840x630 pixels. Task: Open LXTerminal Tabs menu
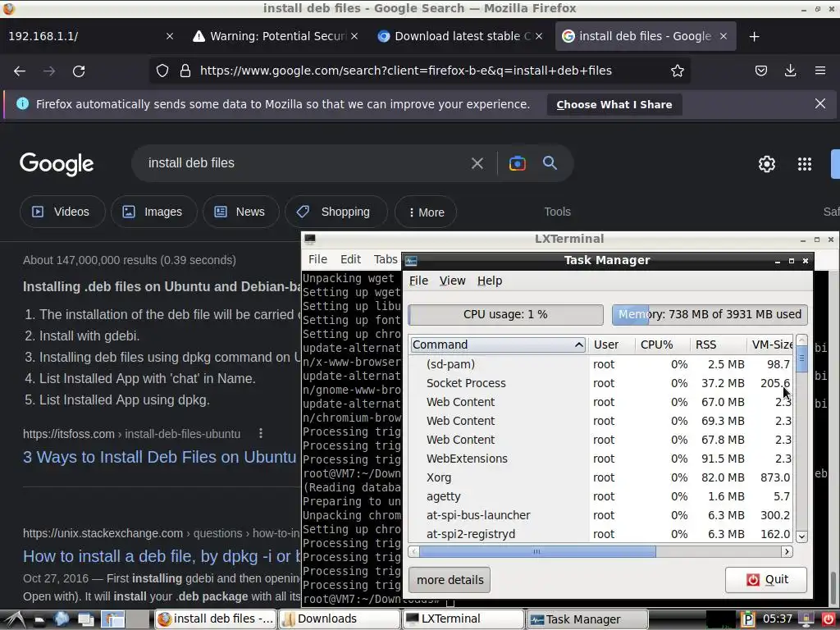(386, 259)
